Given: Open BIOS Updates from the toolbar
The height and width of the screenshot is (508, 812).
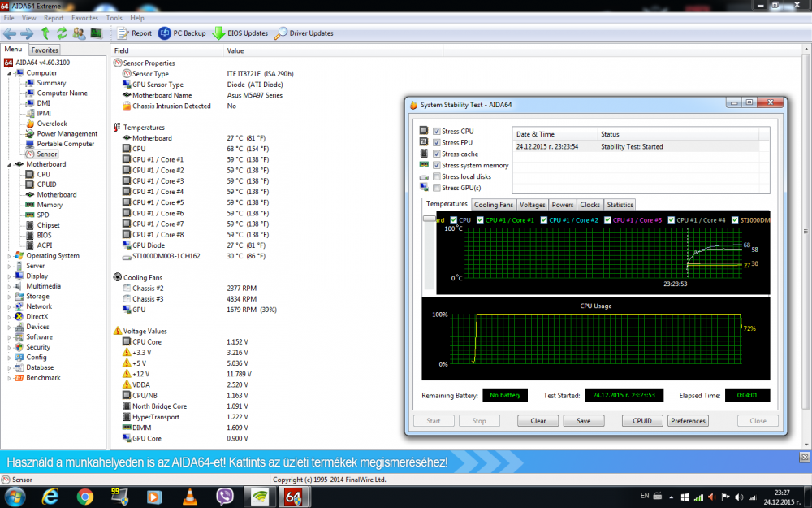Looking at the screenshot, I should pyautogui.click(x=240, y=33).
